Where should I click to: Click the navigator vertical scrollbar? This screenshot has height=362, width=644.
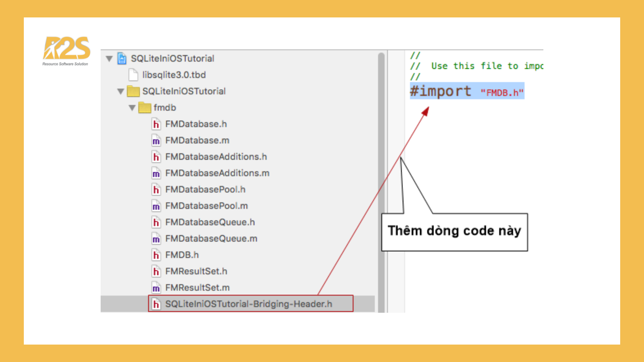pyautogui.click(x=381, y=181)
